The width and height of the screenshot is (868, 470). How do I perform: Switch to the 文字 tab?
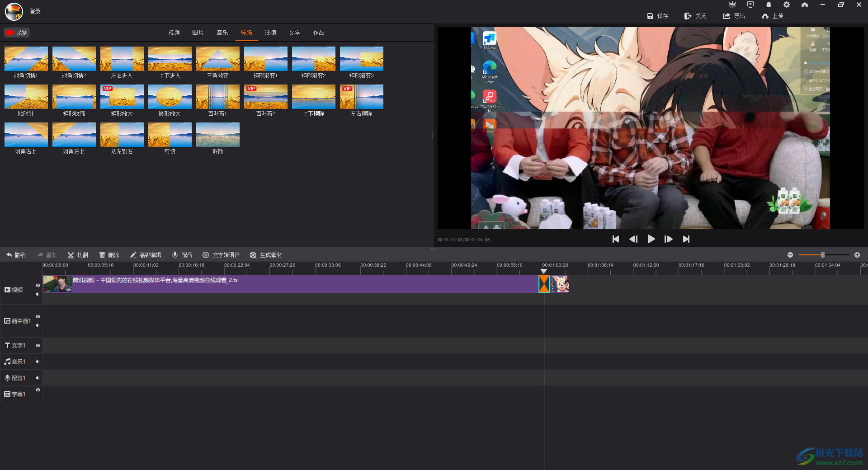click(295, 33)
